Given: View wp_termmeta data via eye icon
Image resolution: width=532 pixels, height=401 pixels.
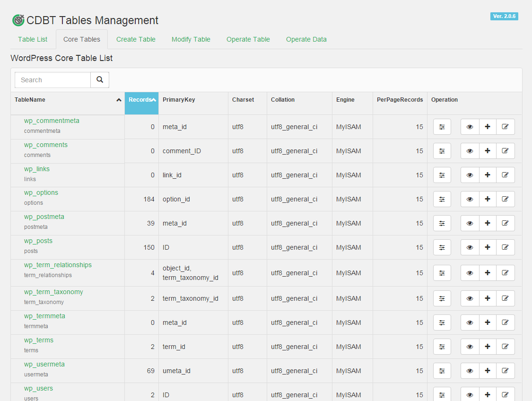Looking at the screenshot, I should tap(470, 323).
